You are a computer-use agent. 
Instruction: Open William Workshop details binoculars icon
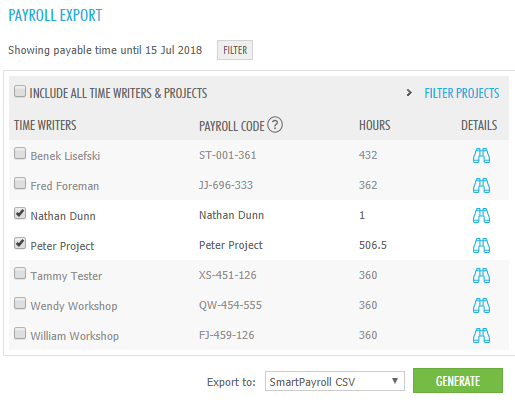[x=481, y=335]
